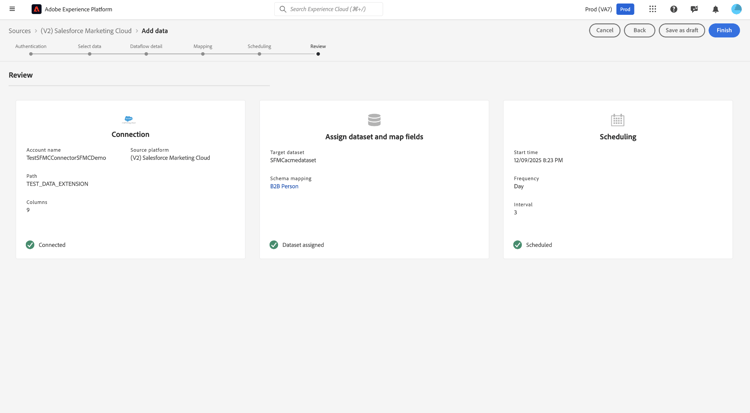Click the Interval value 3
750x413 pixels.
click(515, 212)
